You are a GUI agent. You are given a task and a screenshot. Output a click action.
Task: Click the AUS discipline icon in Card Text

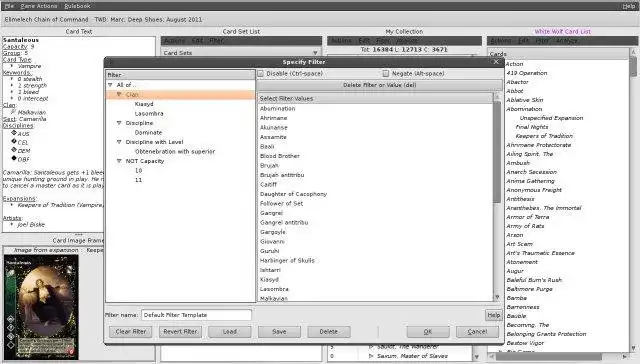(14, 133)
